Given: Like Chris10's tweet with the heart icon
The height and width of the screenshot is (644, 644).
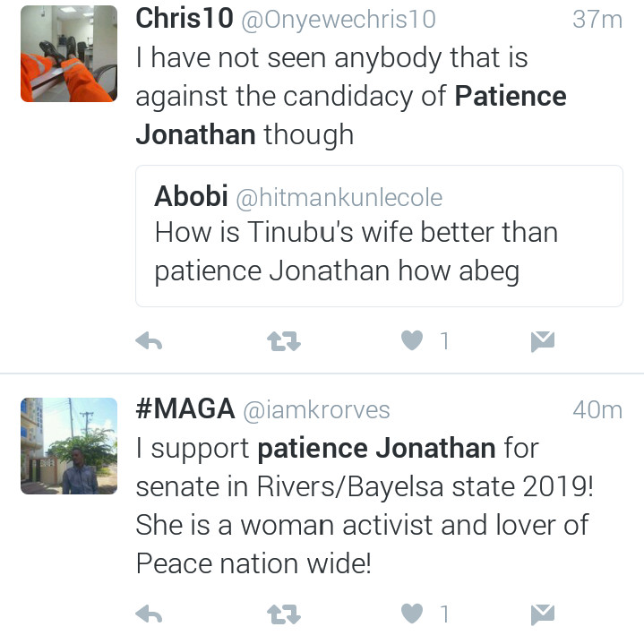Looking at the screenshot, I should pos(412,340).
